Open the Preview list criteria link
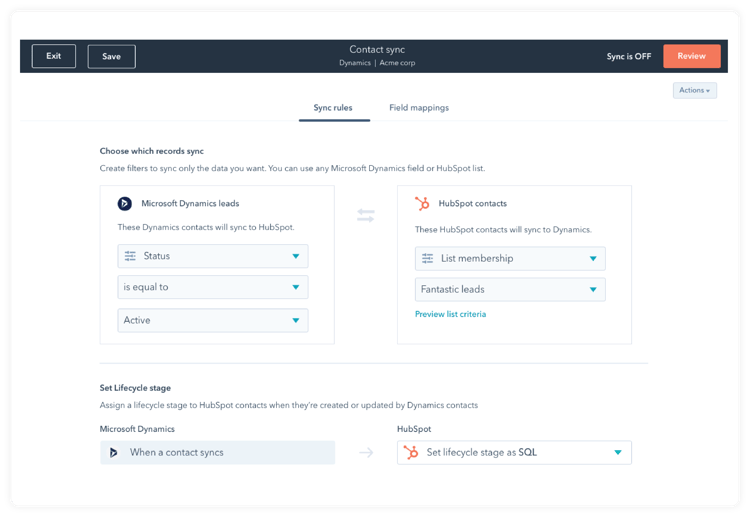The image size is (750, 517). tap(450, 314)
